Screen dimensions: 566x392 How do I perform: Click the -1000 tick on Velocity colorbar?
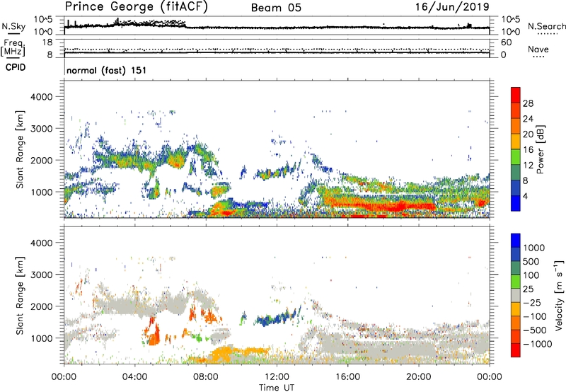pos(537,344)
